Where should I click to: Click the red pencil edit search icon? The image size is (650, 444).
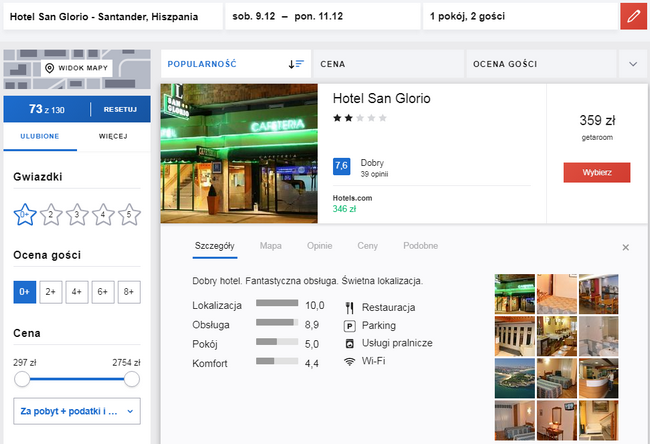click(634, 16)
